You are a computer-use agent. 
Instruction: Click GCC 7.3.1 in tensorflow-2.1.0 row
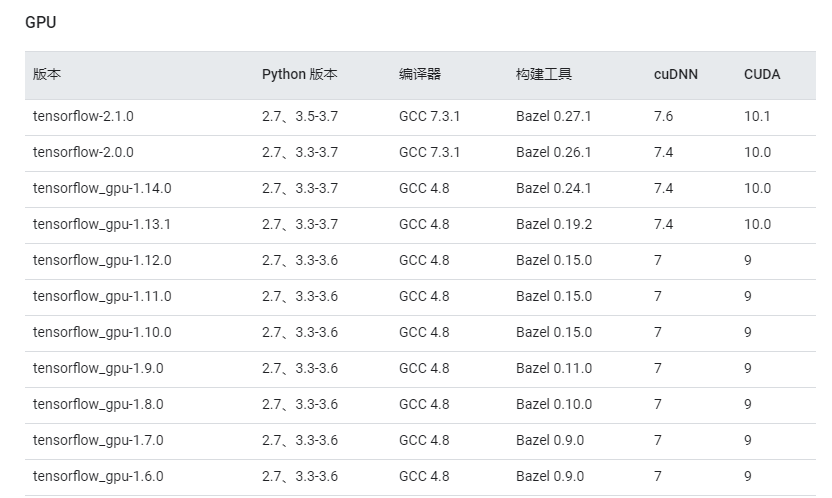coord(429,116)
